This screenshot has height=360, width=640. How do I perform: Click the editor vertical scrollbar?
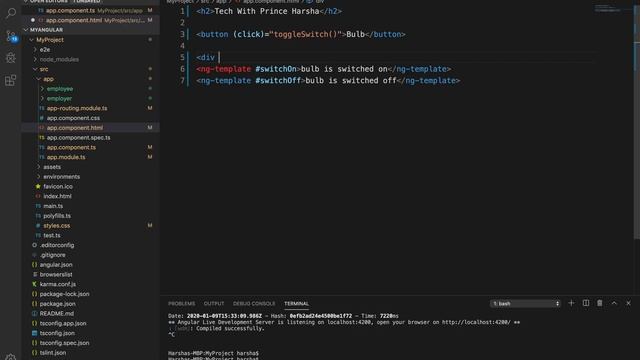[x=637, y=122]
